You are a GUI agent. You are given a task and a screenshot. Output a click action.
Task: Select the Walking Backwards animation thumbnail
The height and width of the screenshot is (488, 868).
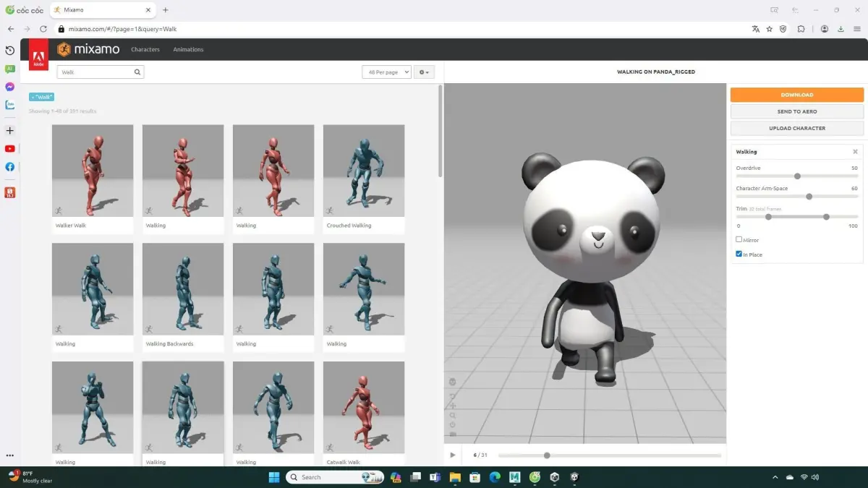coord(183,289)
